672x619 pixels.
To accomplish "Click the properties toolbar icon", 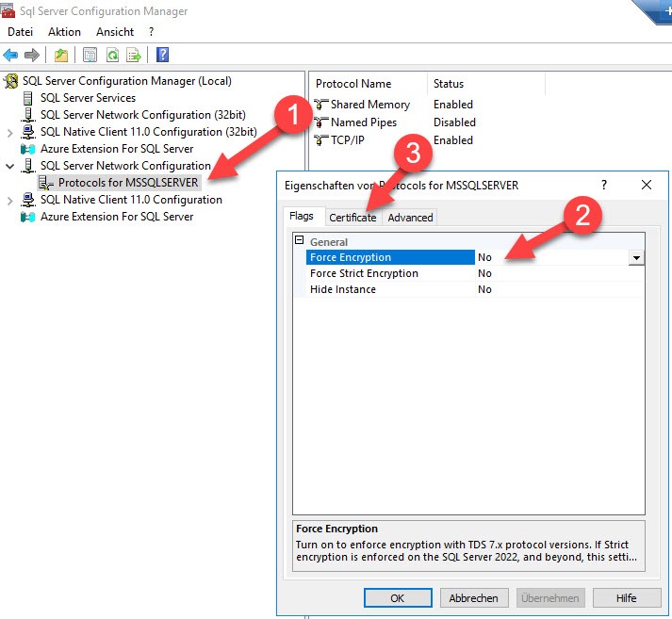I will point(90,56).
